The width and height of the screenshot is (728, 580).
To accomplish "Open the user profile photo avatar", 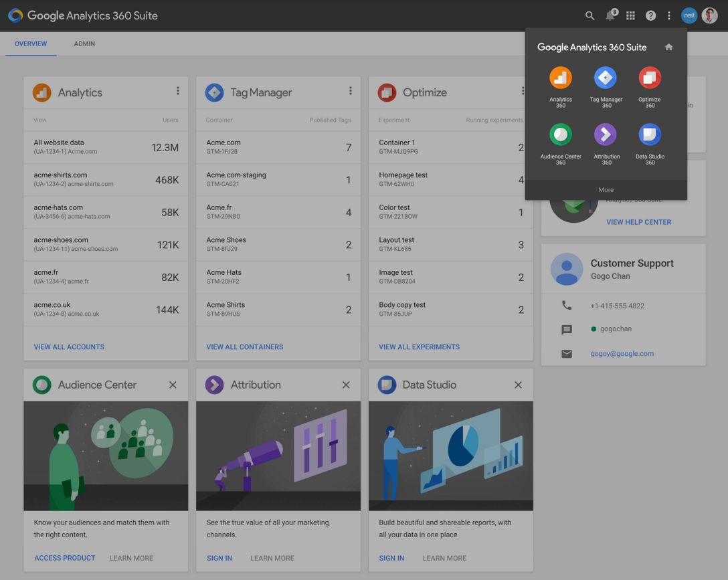I will pyautogui.click(x=709, y=15).
